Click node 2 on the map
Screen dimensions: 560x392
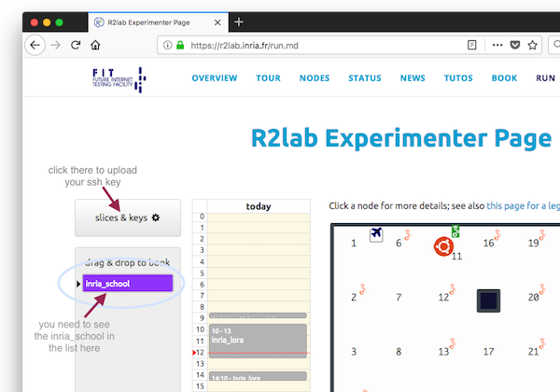354,298
